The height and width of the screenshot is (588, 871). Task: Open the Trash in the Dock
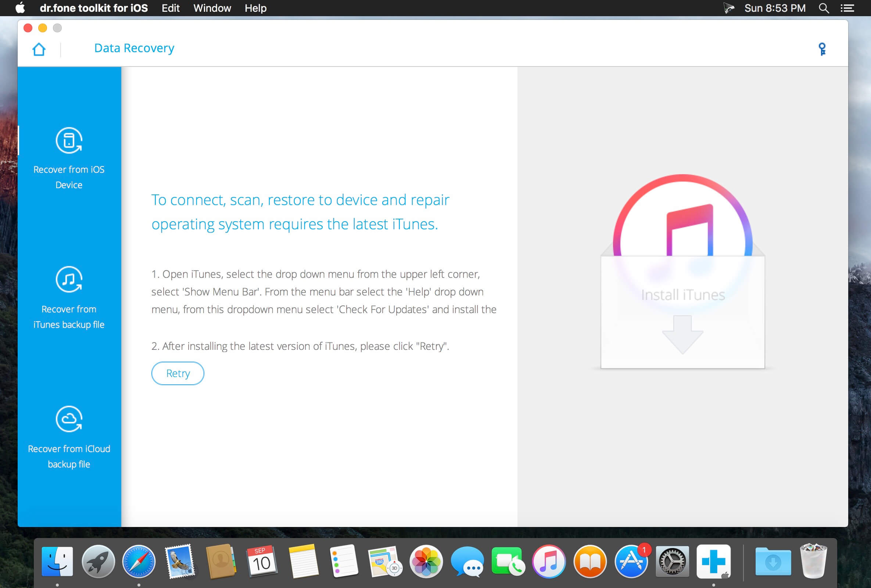click(813, 562)
